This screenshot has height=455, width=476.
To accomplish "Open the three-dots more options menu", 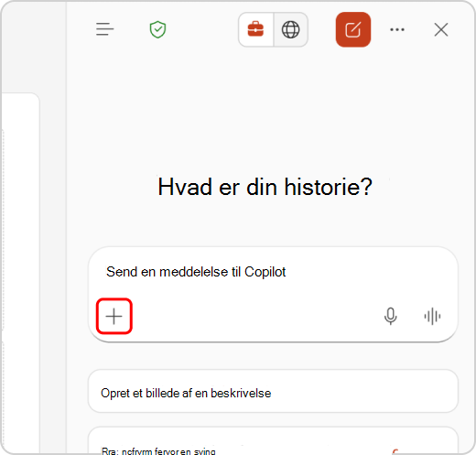I will [397, 29].
